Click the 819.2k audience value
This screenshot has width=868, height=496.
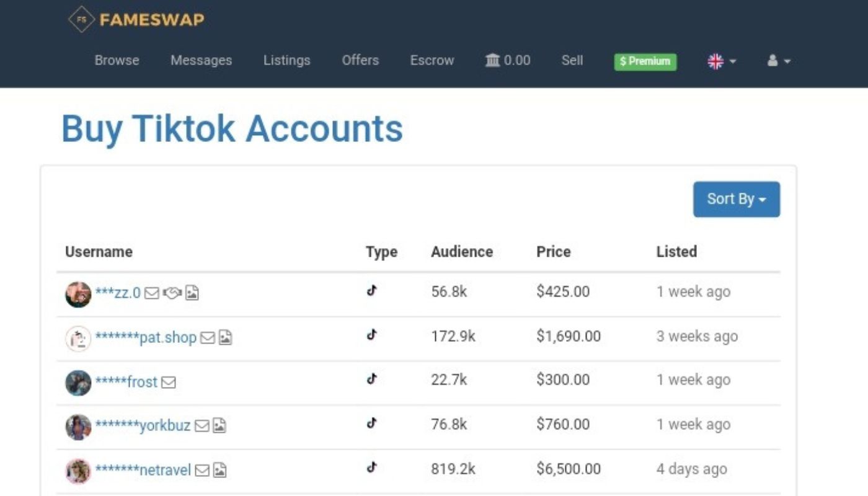[453, 469]
